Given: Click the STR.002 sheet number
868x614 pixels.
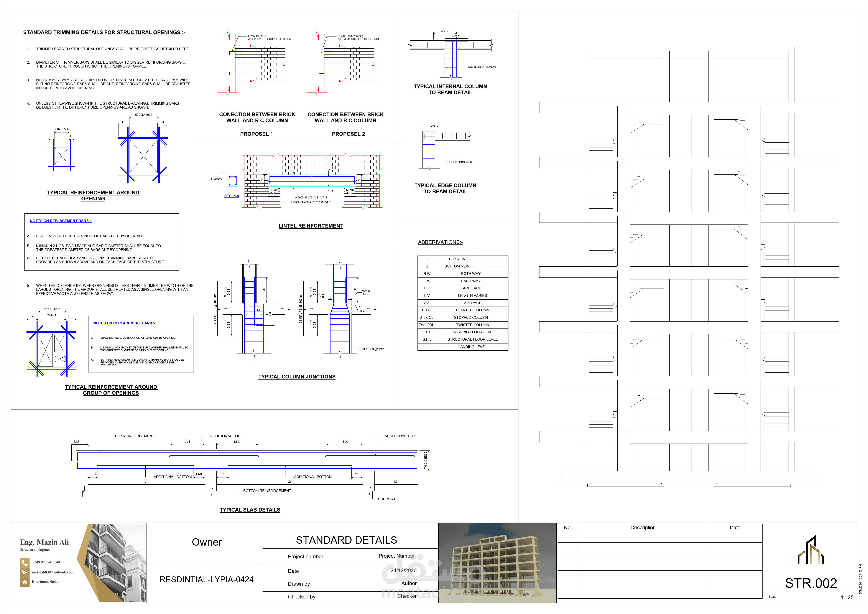Looking at the screenshot, I should tap(810, 583).
